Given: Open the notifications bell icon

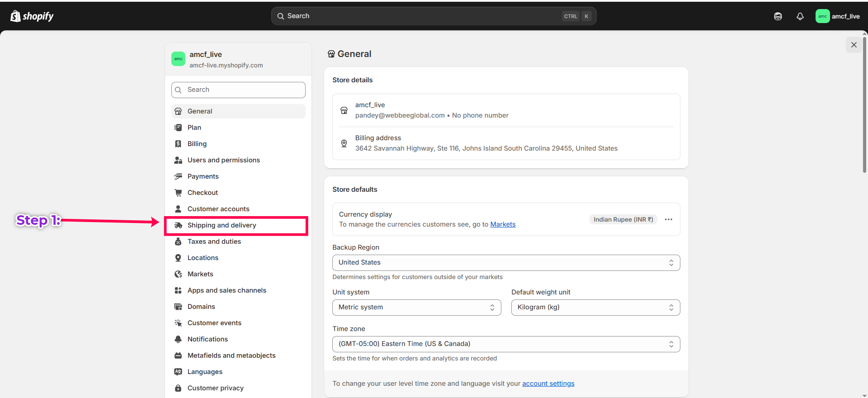Looking at the screenshot, I should coord(800,16).
